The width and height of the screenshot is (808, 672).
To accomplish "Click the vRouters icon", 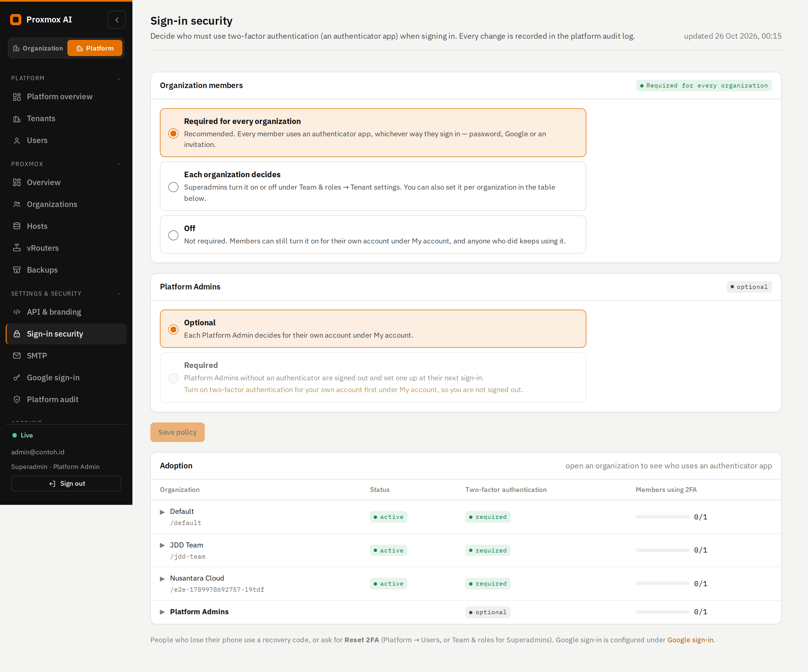I will pyautogui.click(x=17, y=248).
